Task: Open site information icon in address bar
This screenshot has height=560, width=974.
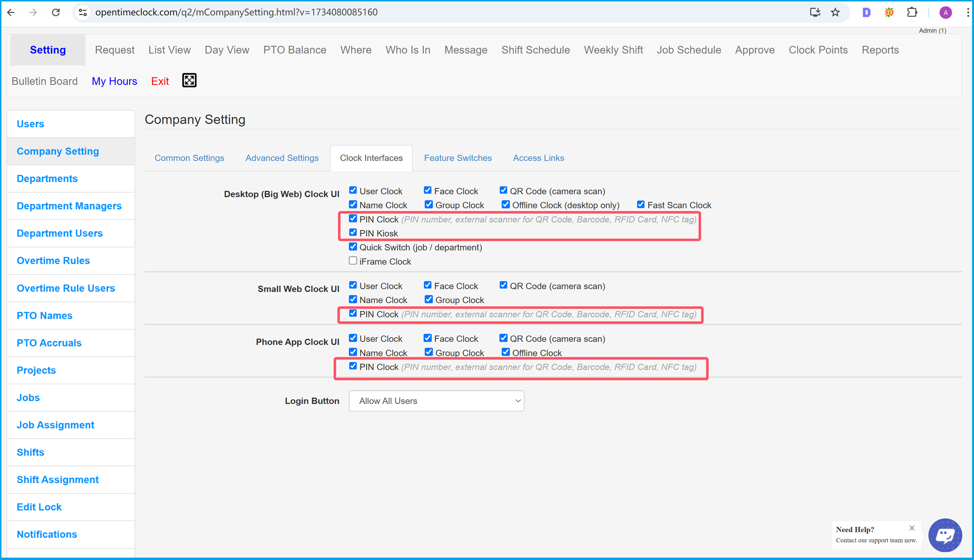Action: 83,12
